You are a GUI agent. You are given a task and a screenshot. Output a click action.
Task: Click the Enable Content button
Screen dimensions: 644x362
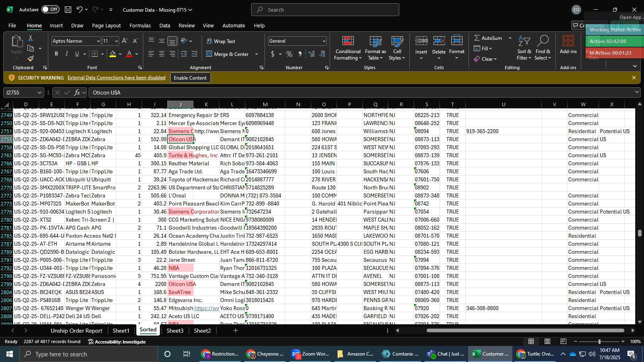click(x=190, y=78)
